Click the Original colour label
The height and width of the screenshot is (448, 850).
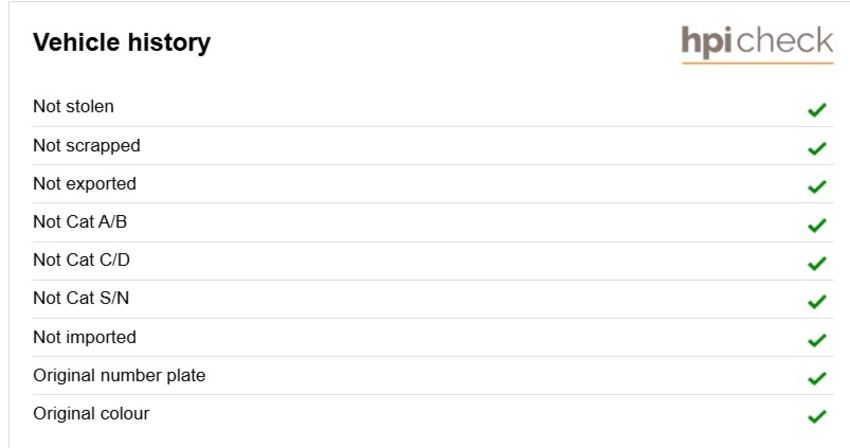point(91,413)
